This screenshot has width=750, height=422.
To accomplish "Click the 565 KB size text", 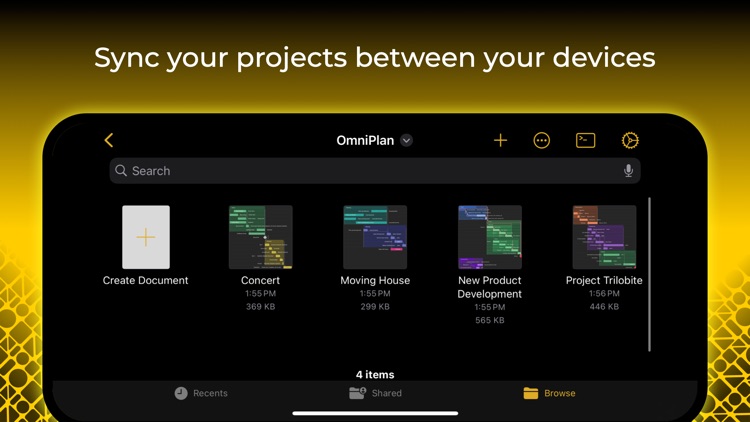I will 490,321.
